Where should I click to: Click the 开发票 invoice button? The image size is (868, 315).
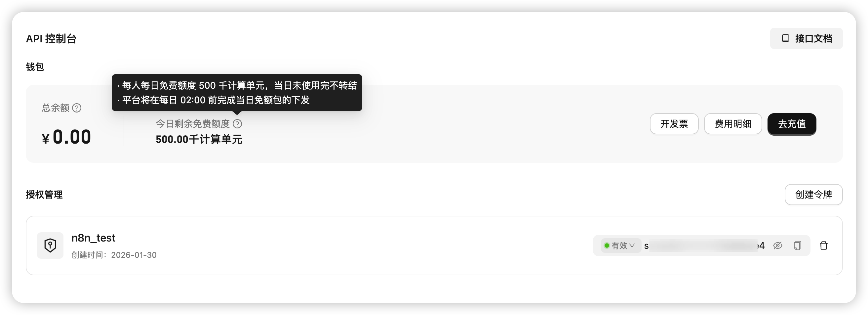point(674,124)
